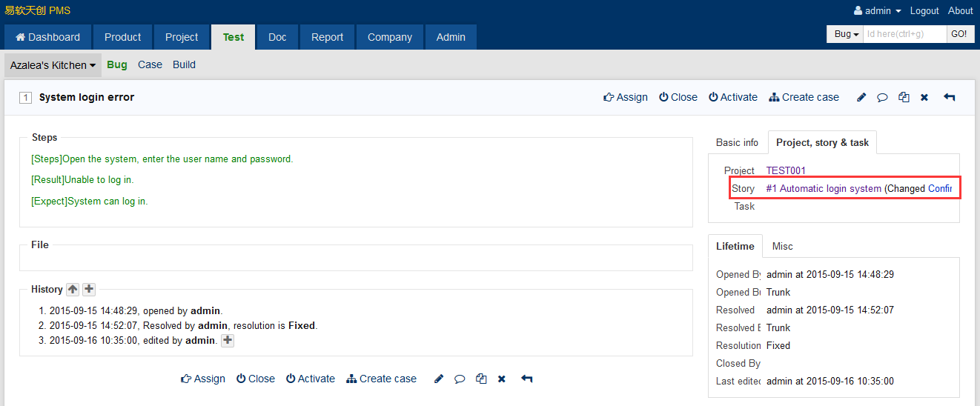Open the Bug search type dropdown
The width and height of the screenshot is (980, 406).
(x=846, y=34)
